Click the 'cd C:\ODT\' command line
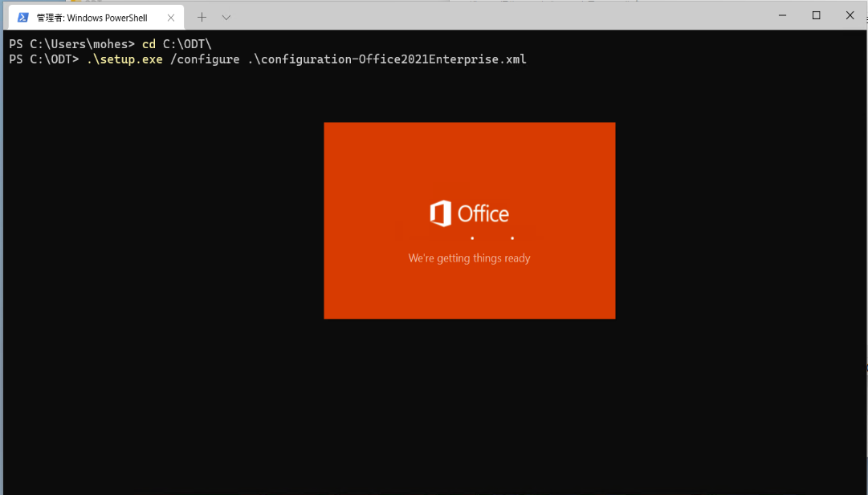868x495 pixels. (110, 44)
